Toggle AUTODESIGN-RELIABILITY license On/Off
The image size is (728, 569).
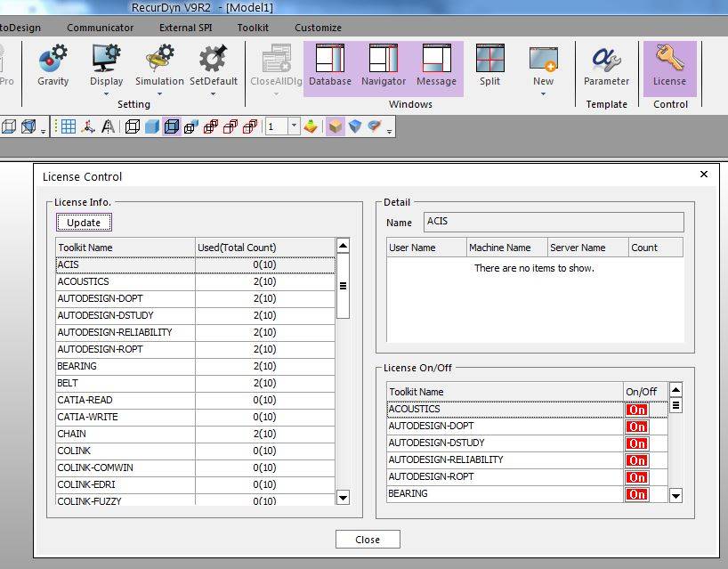637,460
